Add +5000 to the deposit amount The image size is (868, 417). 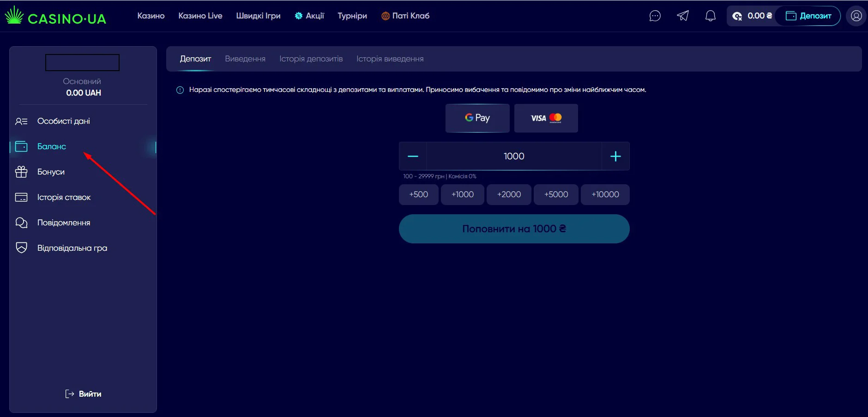tap(555, 194)
